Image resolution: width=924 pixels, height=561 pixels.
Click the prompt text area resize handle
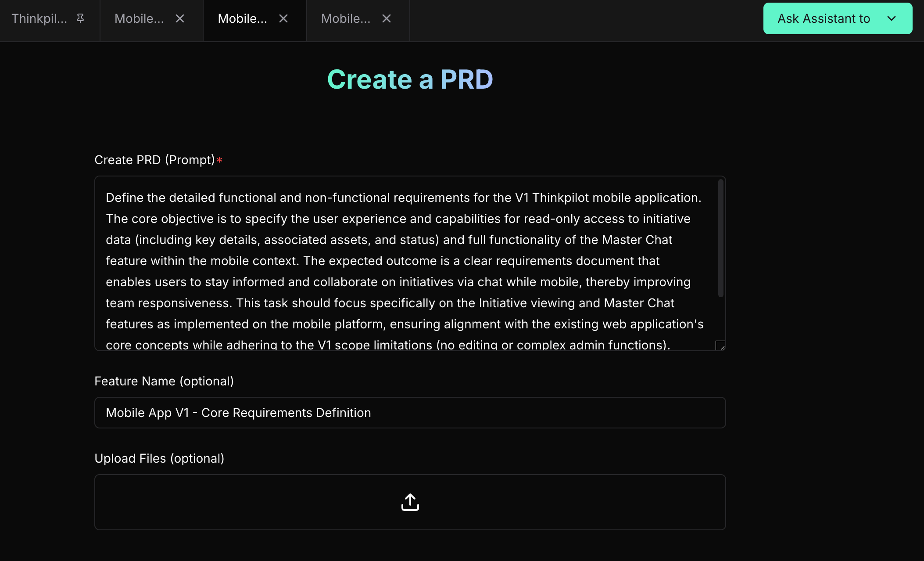pyautogui.click(x=720, y=345)
